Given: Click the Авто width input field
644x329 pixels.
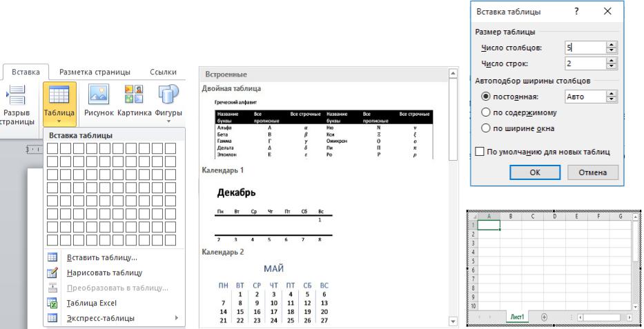Looking at the screenshot, I should point(585,97).
